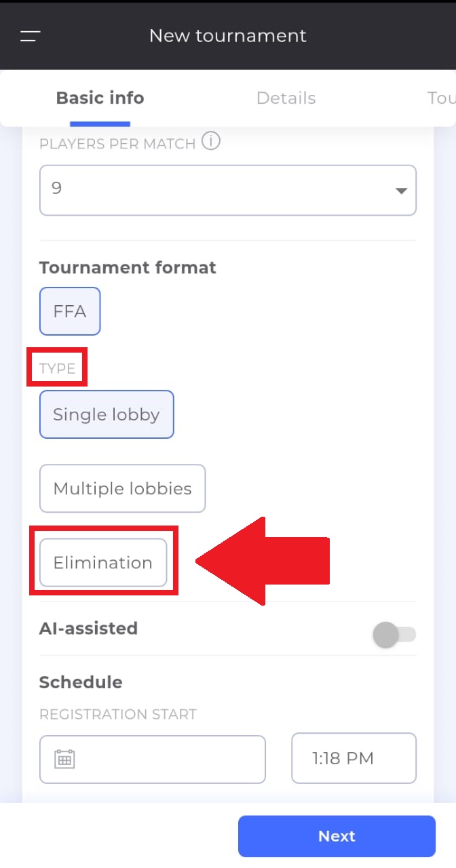Click the 1:18 PM time field
Image resolution: width=456 pixels, height=868 pixels.
click(x=354, y=758)
